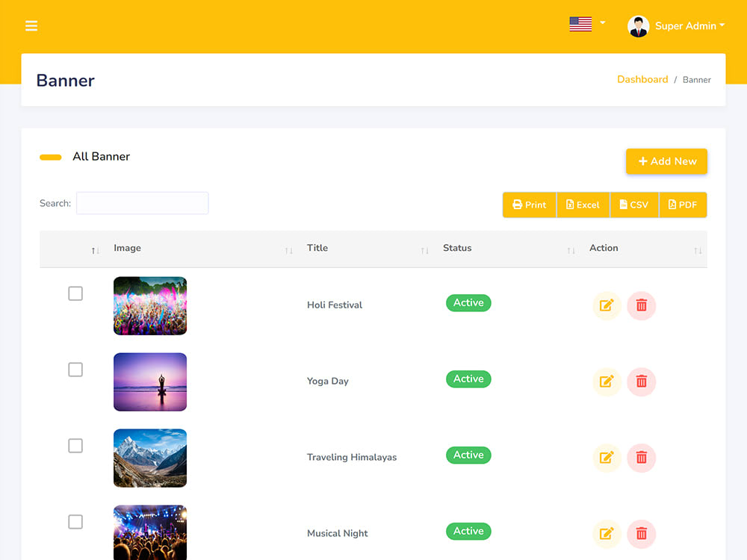747x560 pixels.
Task: Click the US flag language icon
Action: [x=580, y=24]
